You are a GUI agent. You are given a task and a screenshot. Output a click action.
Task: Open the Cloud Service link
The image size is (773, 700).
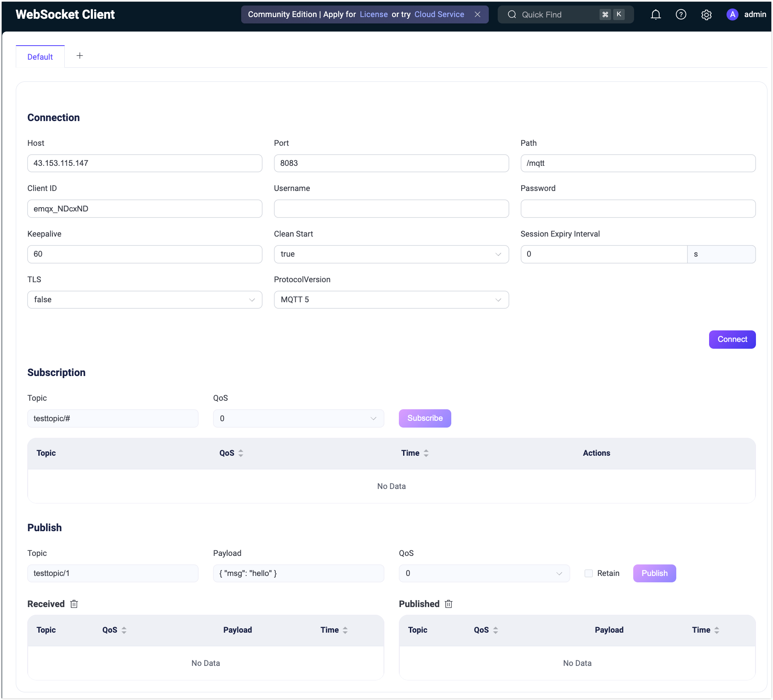[x=439, y=14]
